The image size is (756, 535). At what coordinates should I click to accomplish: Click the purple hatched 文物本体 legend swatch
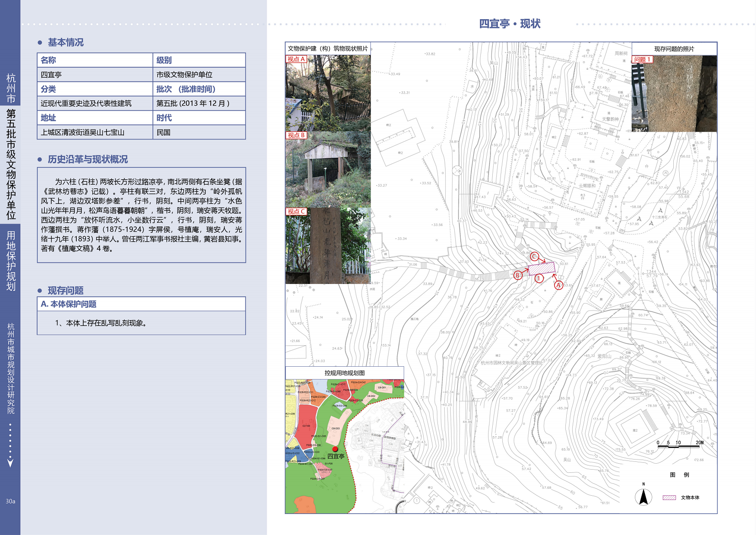[x=669, y=498]
